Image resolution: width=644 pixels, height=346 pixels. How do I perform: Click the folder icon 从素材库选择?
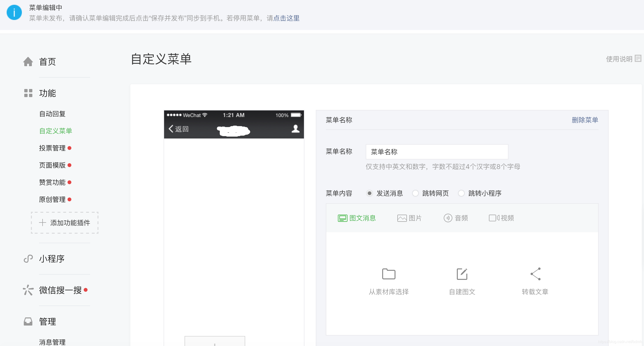[389, 274]
